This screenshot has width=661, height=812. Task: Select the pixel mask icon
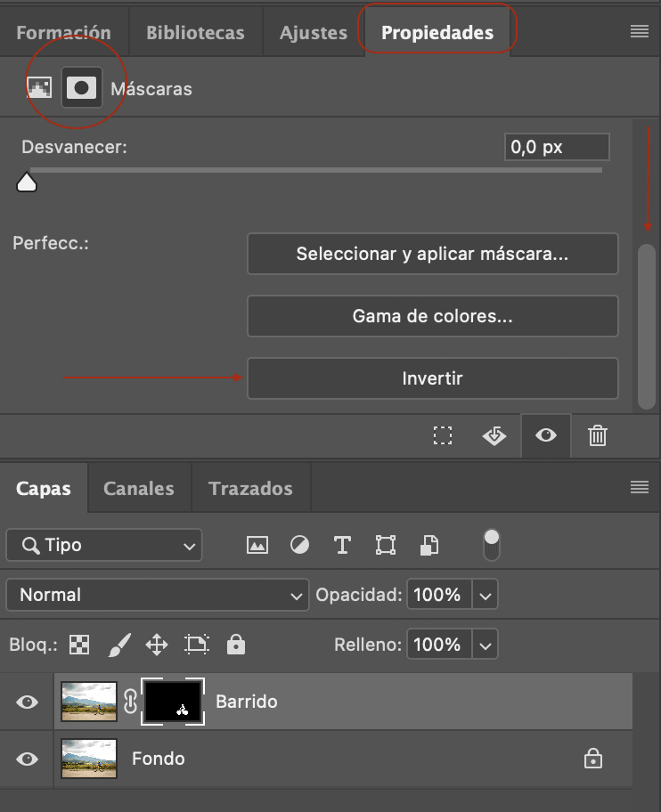(x=39, y=87)
